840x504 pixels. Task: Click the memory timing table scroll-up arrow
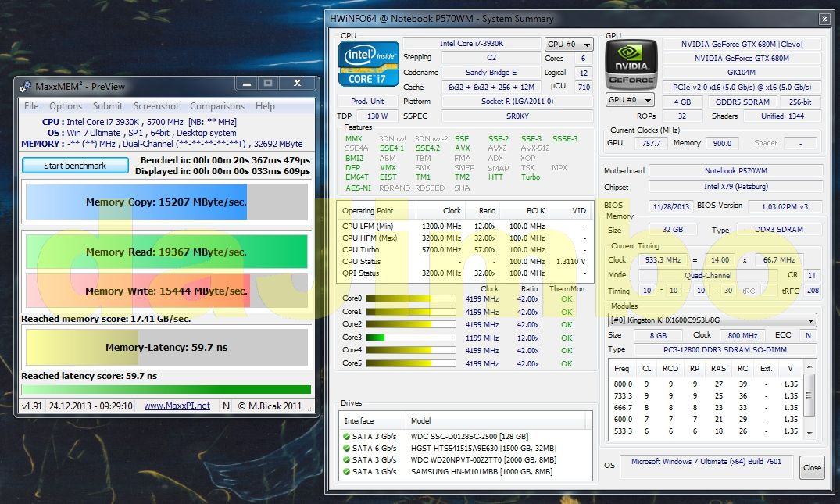click(810, 367)
